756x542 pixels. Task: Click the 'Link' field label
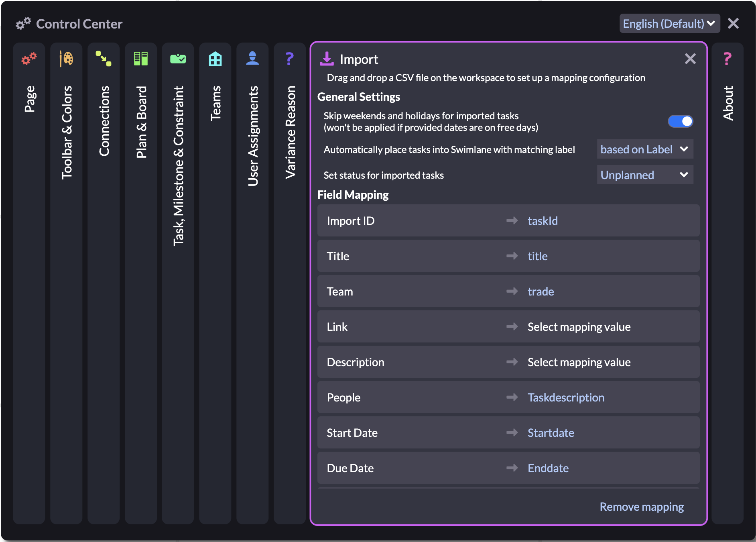tap(337, 327)
